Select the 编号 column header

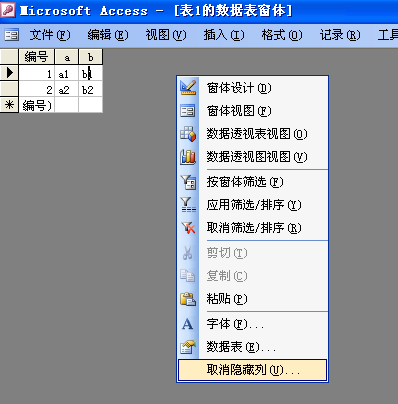36,57
